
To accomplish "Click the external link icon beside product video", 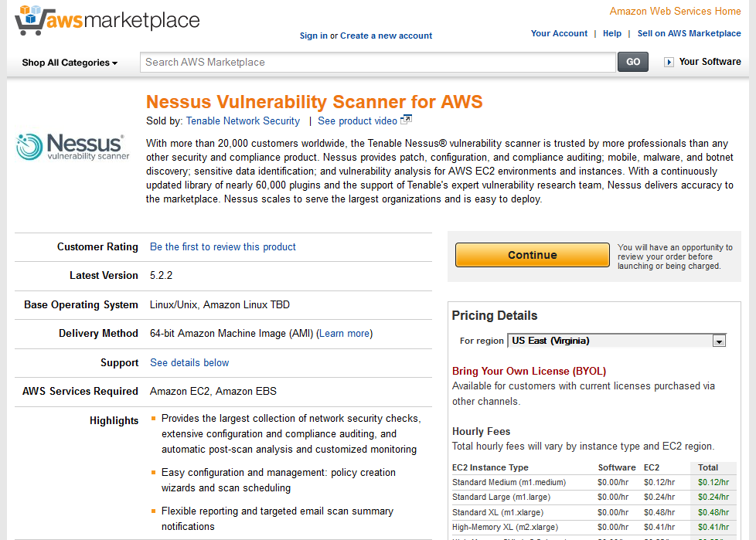I will click(x=406, y=120).
